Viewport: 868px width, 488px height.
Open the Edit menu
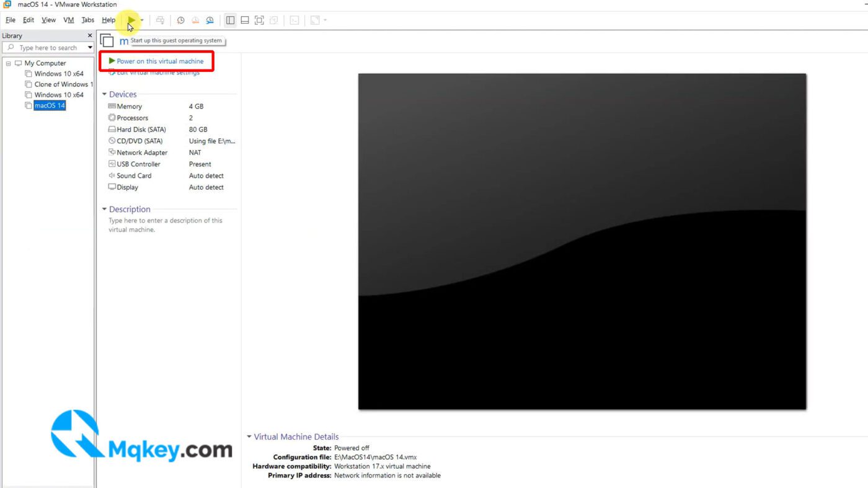click(x=29, y=20)
